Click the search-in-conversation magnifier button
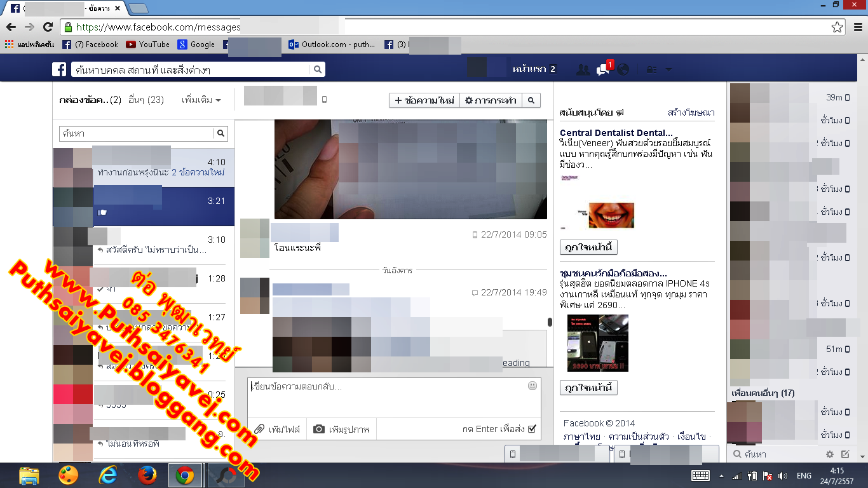The height and width of the screenshot is (488, 868). pyautogui.click(x=531, y=100)
